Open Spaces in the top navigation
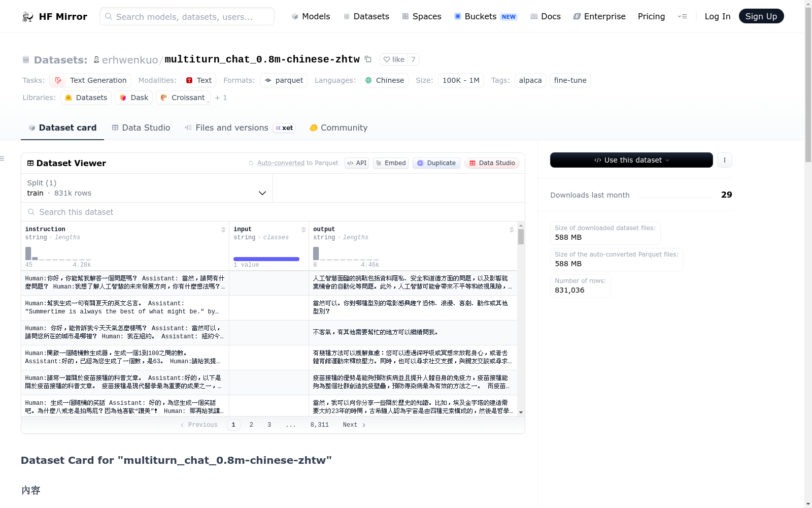The image size is (812, 508). click(421, 16)
